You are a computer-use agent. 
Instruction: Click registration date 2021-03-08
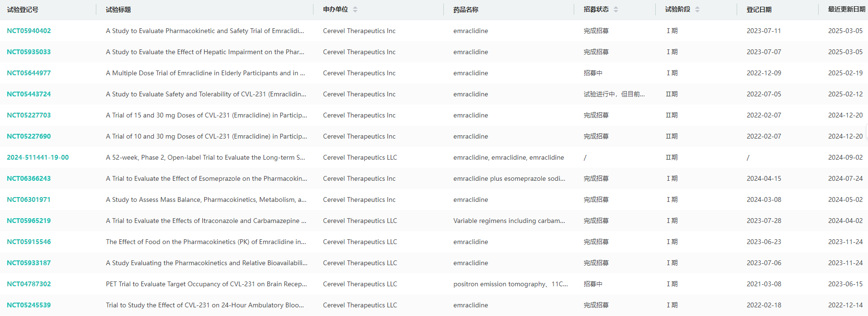tap(764, 284)
